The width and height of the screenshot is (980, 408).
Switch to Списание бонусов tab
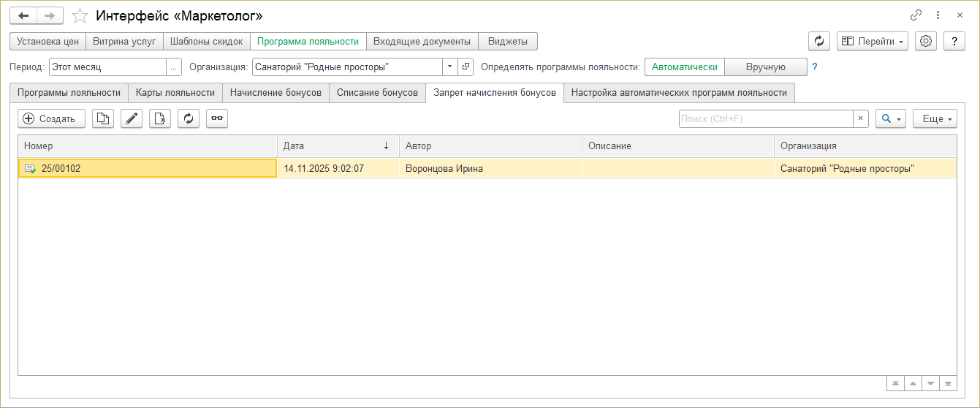click(377, 93)
